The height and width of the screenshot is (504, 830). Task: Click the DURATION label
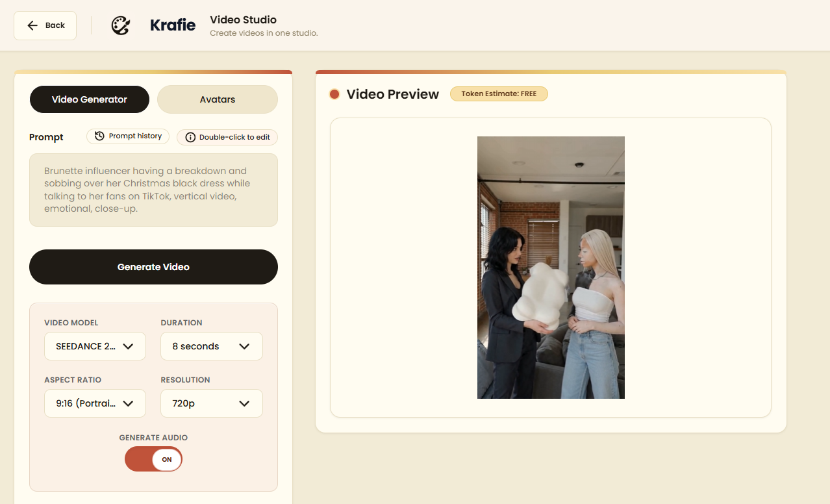point(182,323)
